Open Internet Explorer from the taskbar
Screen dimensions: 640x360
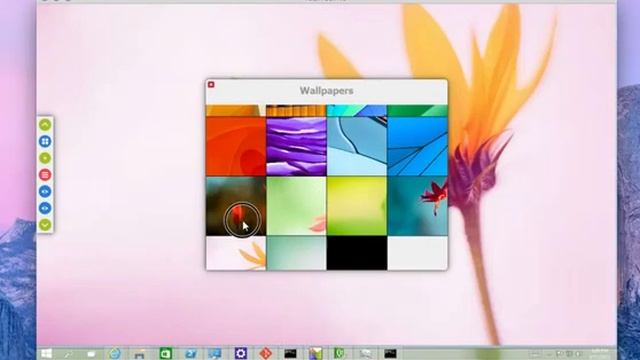point(115,353)
